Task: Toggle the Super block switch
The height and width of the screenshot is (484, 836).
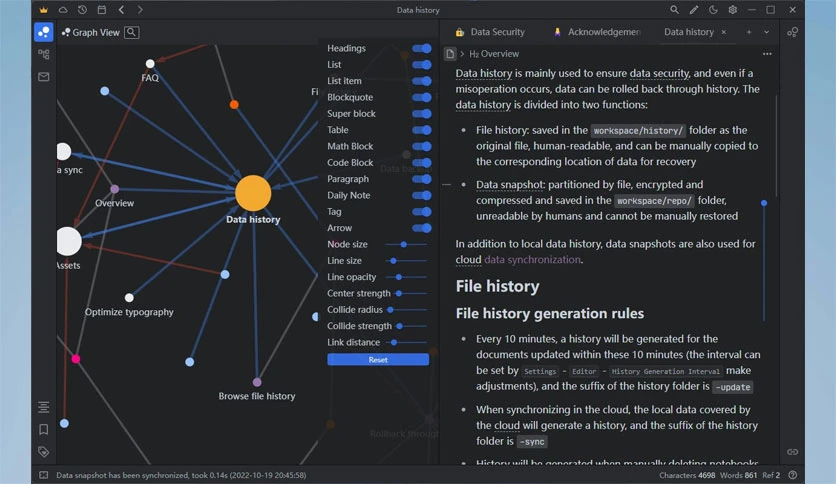Action: pyautogui.click(x=422, y=114)
